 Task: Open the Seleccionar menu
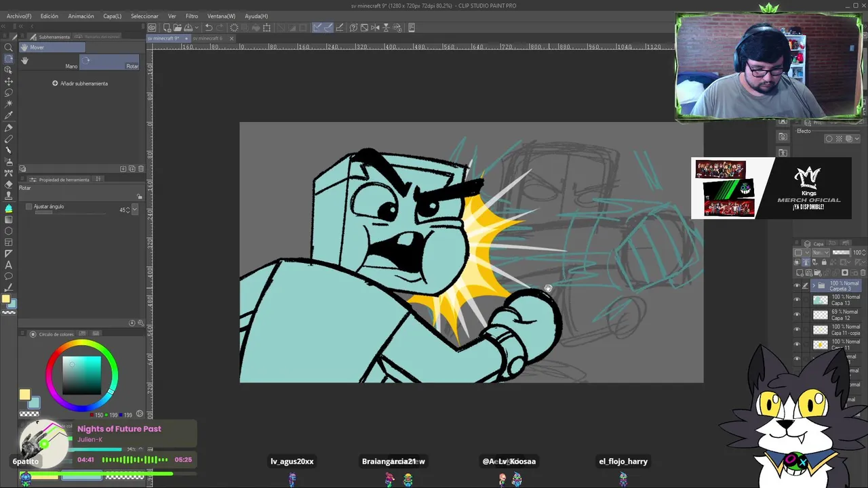(x=144, y=16)
